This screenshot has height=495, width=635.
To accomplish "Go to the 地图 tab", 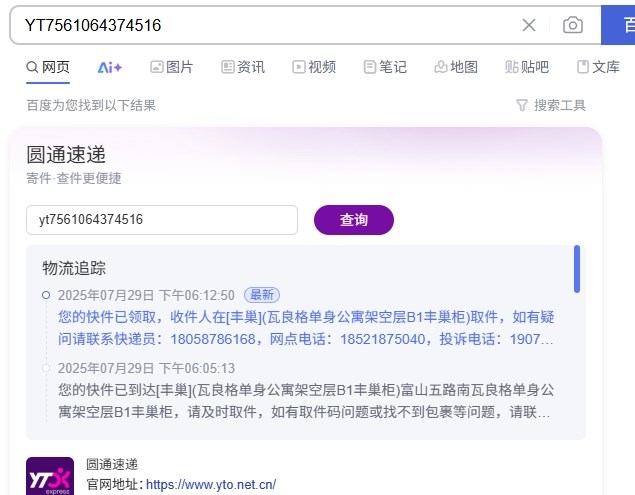I will 456,67.
